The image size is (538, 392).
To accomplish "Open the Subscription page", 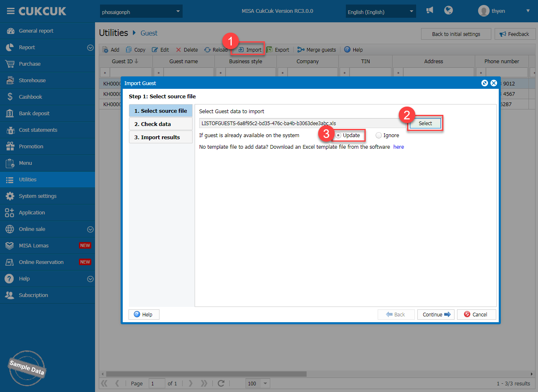I will (48, 295).
